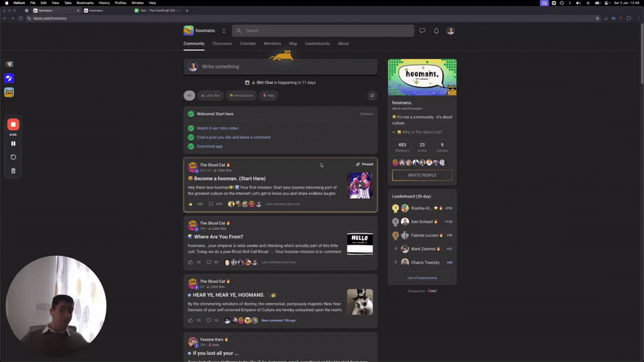644x362 pixels.
Task: Open the HELLO thumbnail on Where Are You From
Action: (x=360, y=244)
